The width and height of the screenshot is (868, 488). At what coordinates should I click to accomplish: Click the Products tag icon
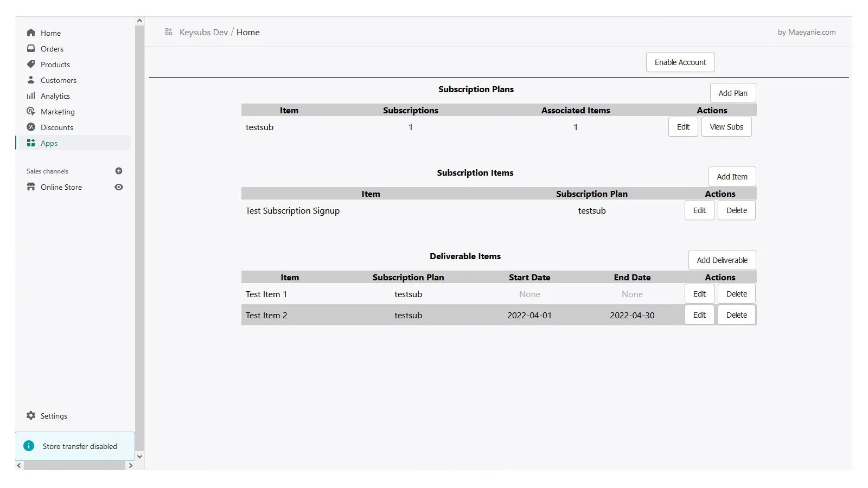click(x=31, y=64)
